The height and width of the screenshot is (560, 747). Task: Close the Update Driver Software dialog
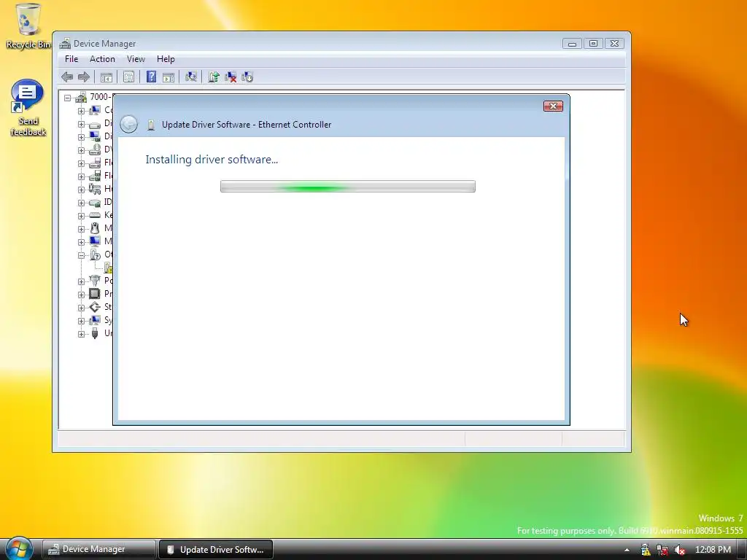tap(553, 106)
